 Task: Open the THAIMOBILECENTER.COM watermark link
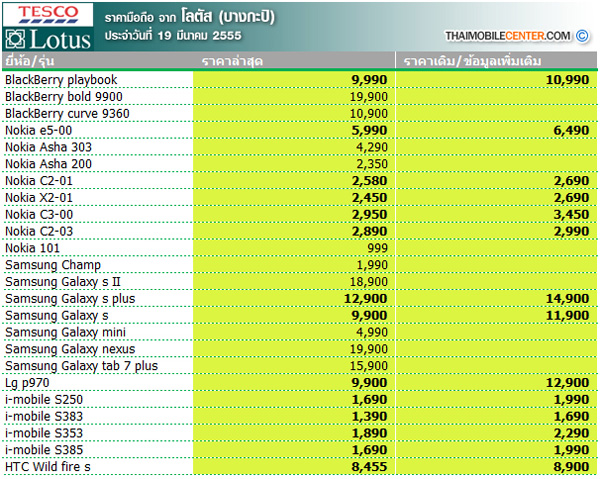508,36
